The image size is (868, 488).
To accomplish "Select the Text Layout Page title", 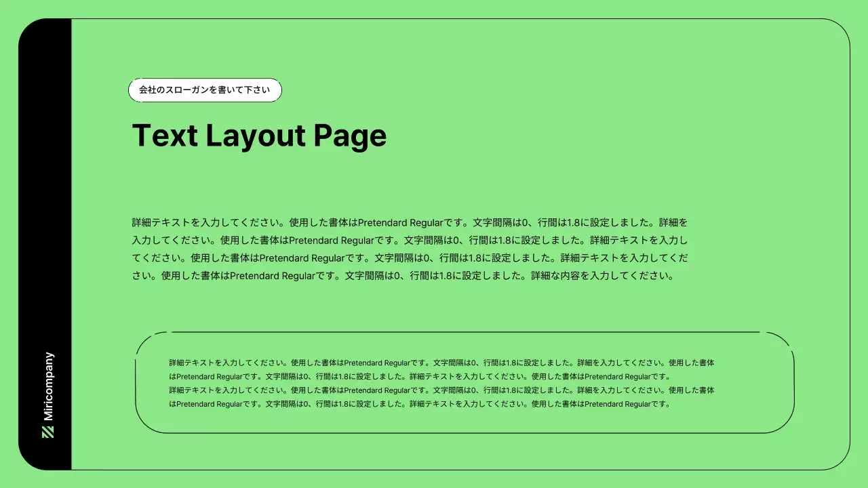I will tap(260, 136).
